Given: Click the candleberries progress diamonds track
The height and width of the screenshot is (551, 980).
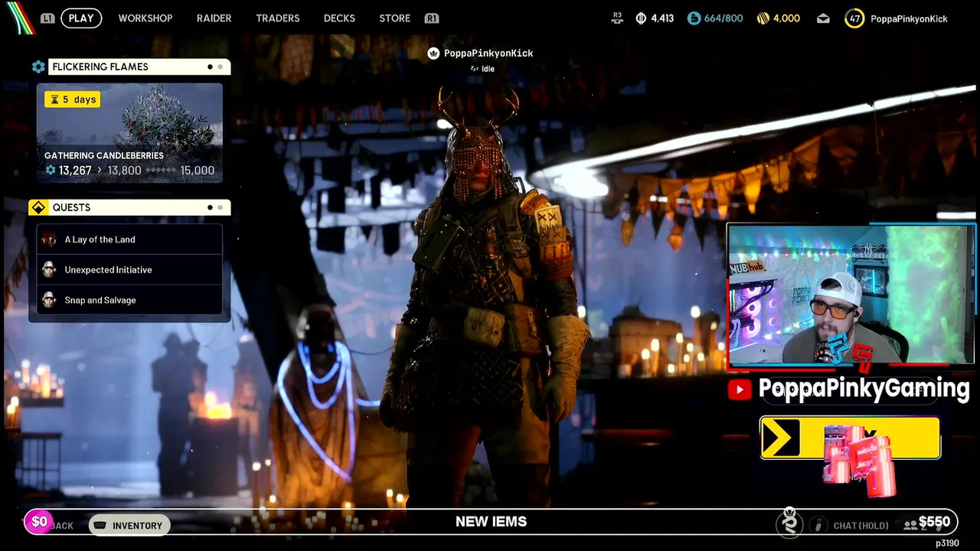Looking at the screenshot, I should pos(161,171).
